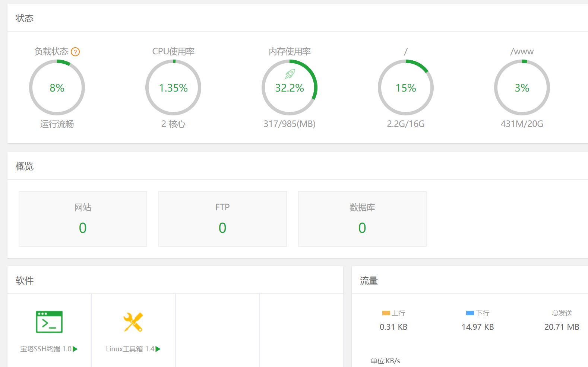Click the 431M/20G disk value
The height and width of the screenshot is (367, 588).
[522, 124]
